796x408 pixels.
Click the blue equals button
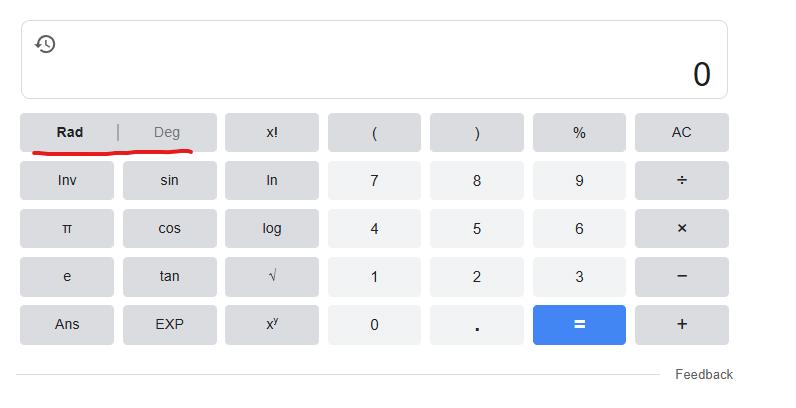click(579, 325)
